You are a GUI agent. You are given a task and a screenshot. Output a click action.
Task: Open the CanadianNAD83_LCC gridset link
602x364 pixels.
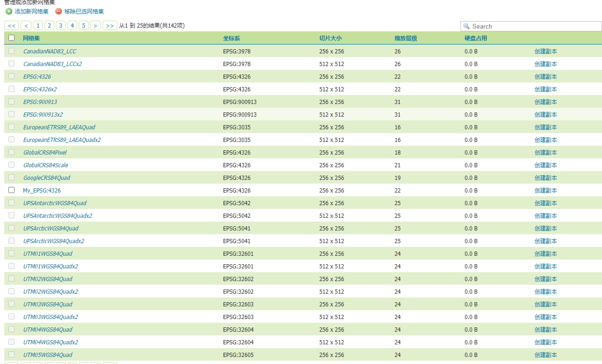click(x=50, y=52)
